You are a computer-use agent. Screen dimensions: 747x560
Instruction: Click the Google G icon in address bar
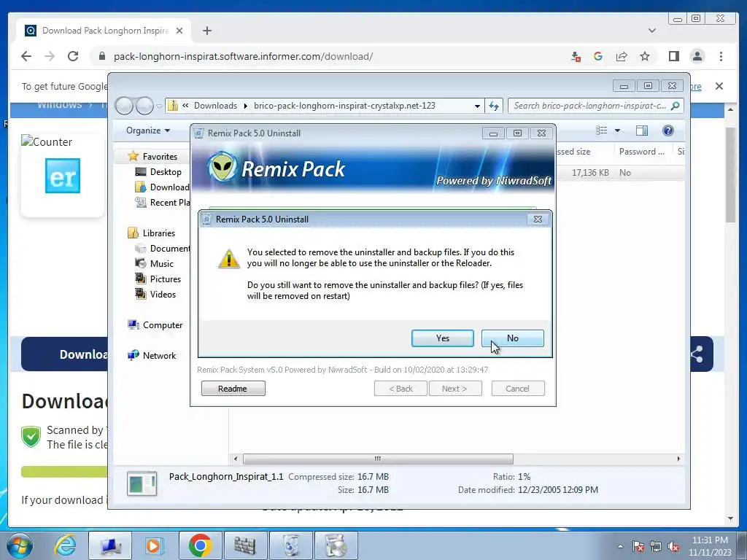click(x=598, y=56)
